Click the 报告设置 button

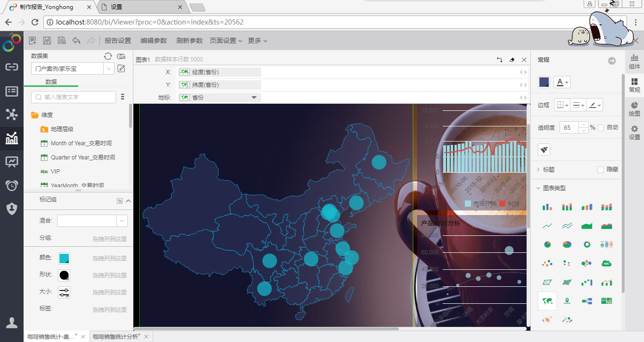[118, 41]
